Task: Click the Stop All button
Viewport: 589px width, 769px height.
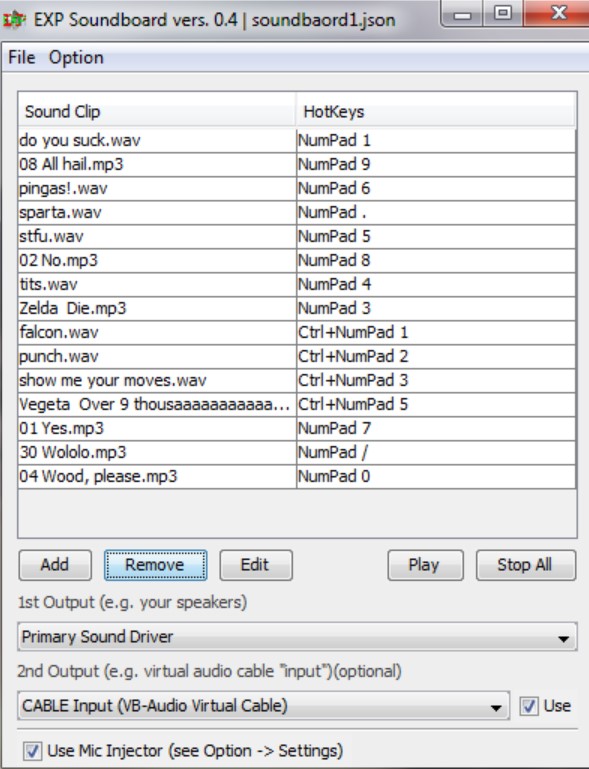Action: [x=526, y=565]
